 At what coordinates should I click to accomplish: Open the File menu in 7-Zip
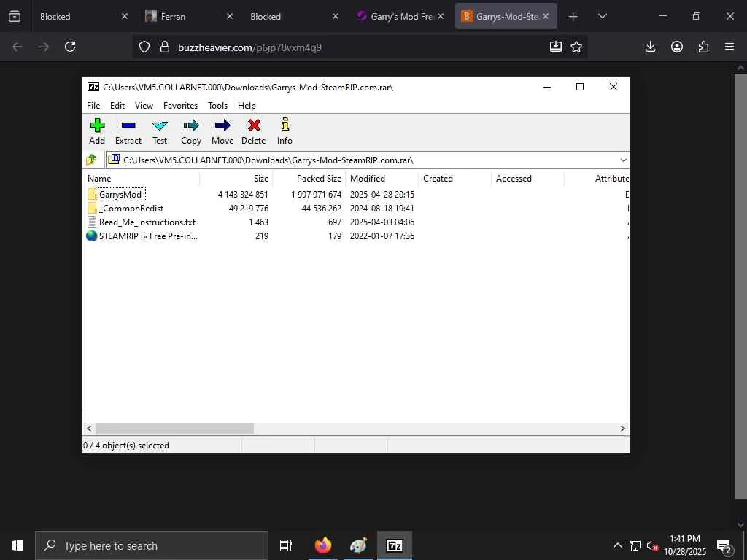coord(93,105)
